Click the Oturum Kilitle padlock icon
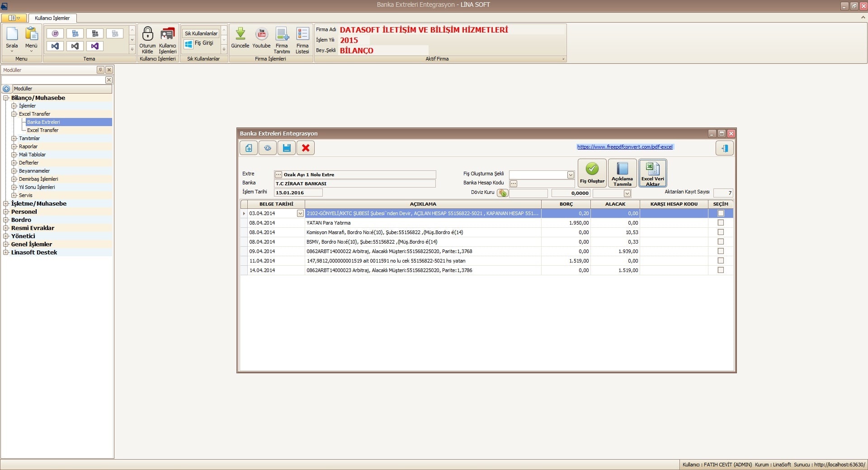The width and height of the screenshot is (868, 470). pyautogui.click(x=147, y=34)
